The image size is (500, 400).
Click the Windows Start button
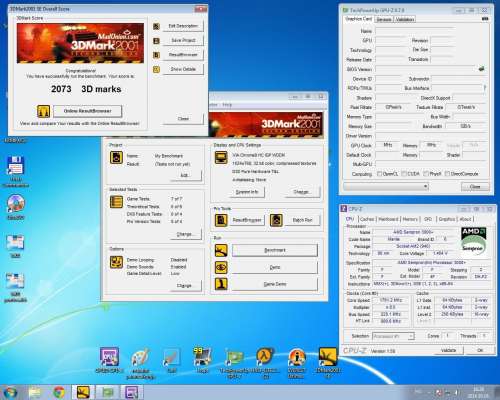pos(10,392)
